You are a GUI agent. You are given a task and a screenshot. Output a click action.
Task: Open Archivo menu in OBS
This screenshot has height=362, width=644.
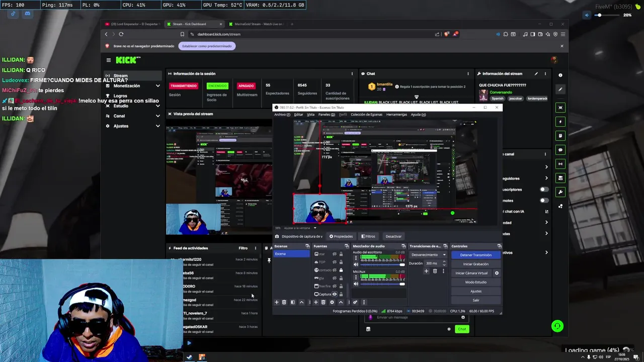point(282,115)
